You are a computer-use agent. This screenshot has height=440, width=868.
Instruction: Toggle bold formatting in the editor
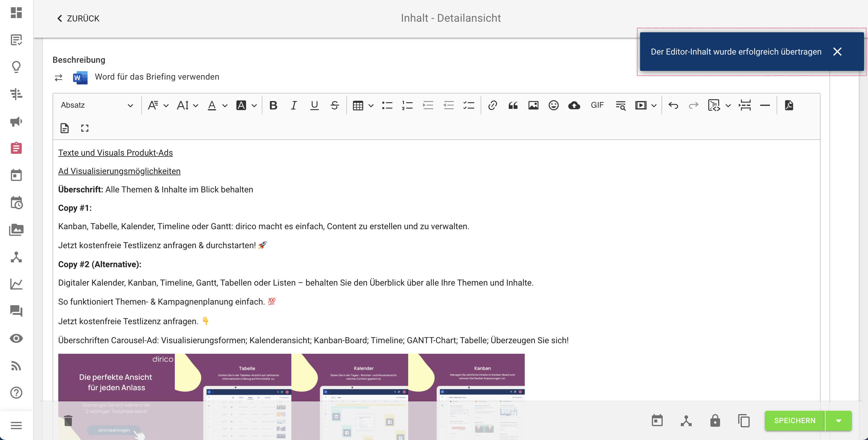coord(273,105)
